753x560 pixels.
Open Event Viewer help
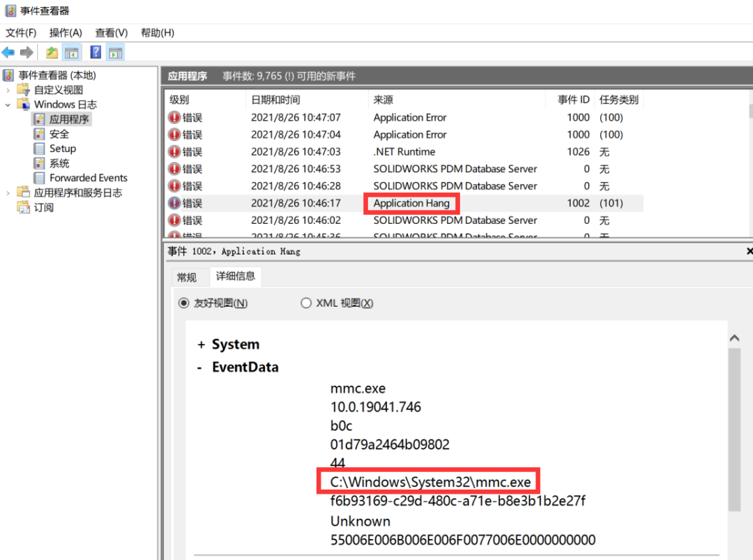pos(94,52)
